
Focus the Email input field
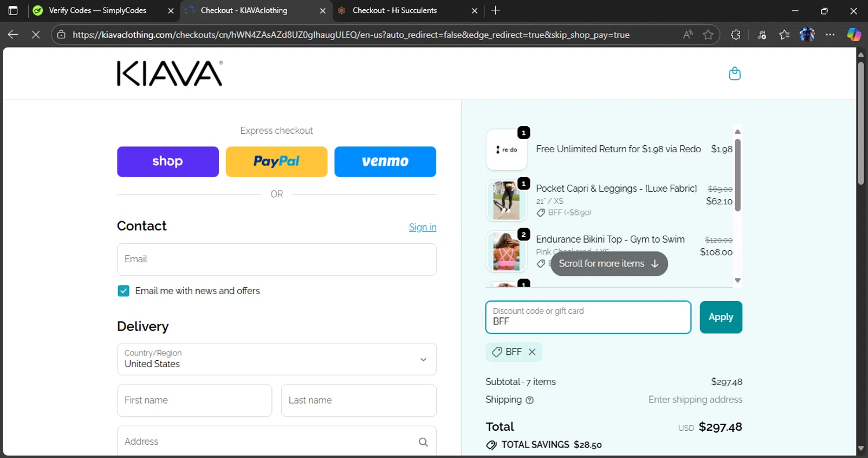(277, 259)
